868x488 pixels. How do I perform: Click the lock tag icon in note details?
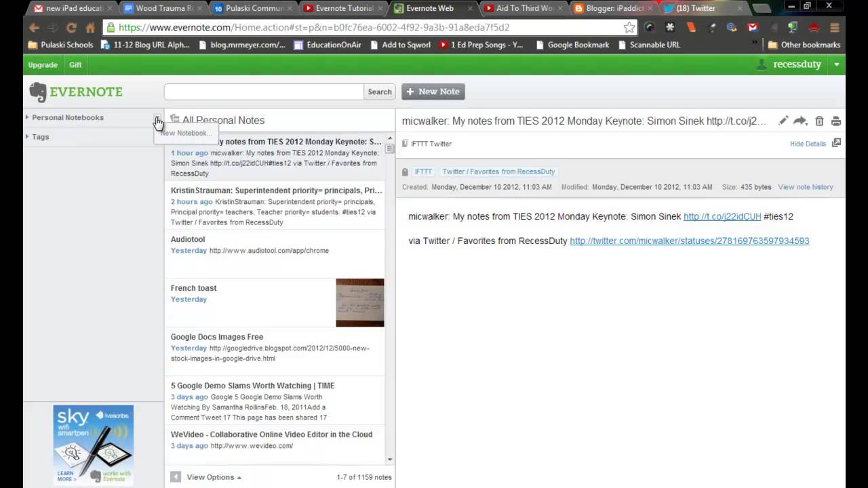405,172
